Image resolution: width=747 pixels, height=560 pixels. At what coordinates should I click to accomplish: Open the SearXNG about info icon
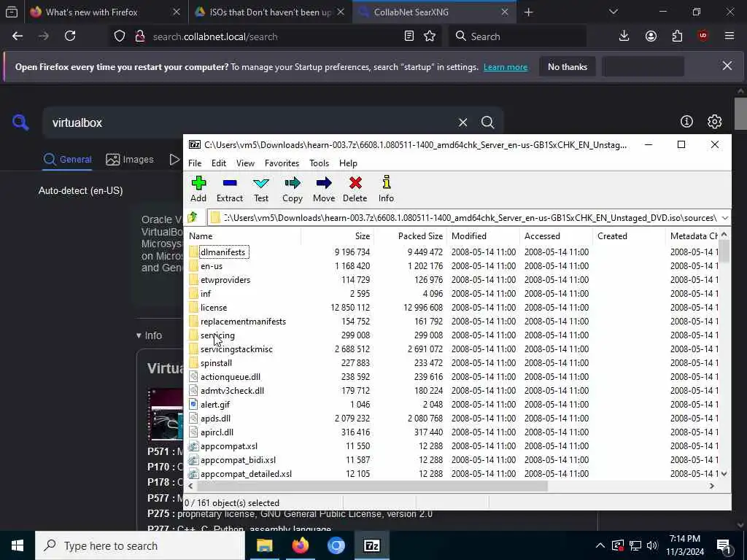[686, 122]
